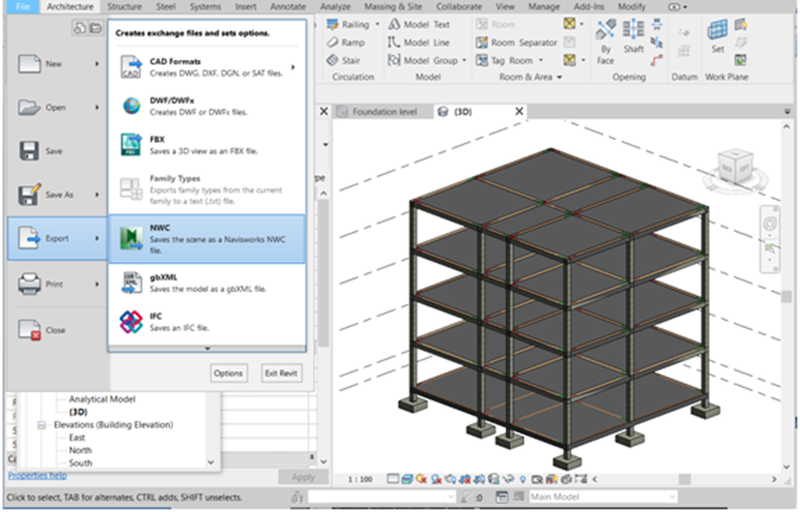This screenshot has height=512, width=800.
Task: Select the Railing tool
Action: pos(348,24)
